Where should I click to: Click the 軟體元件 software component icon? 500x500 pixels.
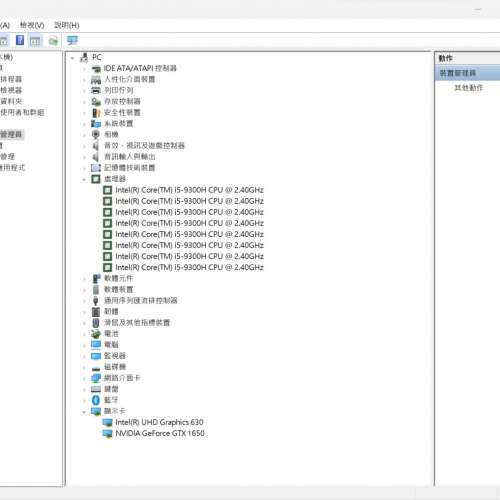pos(96,278)
